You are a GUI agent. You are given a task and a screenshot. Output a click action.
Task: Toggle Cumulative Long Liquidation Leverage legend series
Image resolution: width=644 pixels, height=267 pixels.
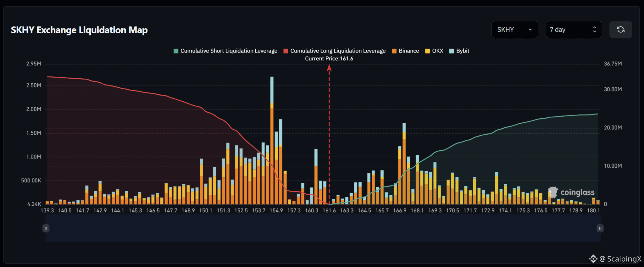coord(334,51)
